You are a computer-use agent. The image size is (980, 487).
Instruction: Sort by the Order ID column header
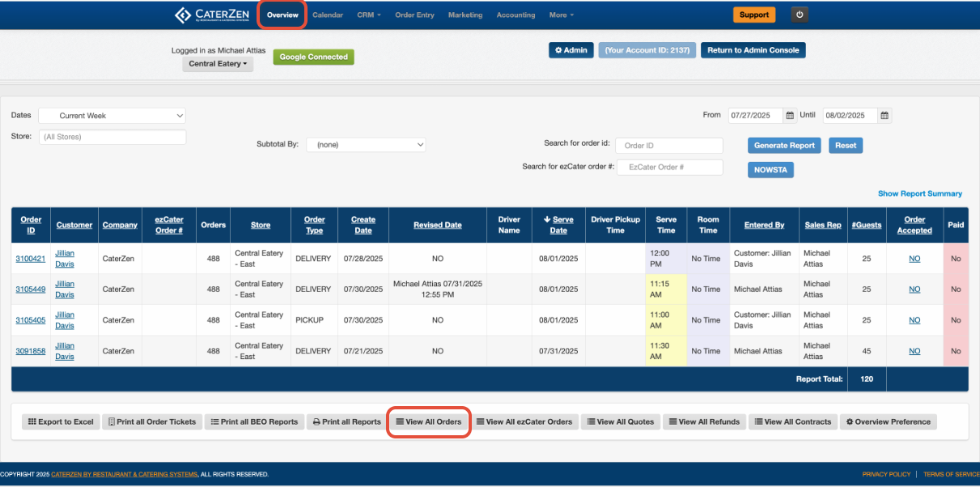tap(31, 225)
